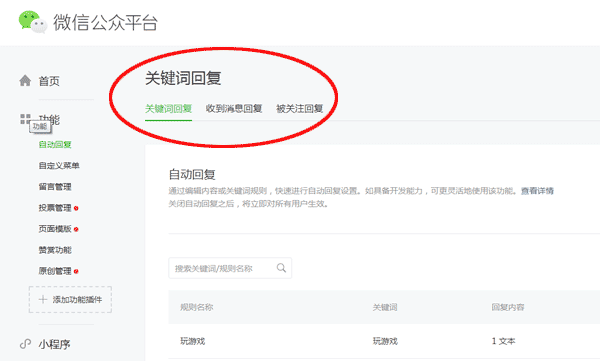Click the 1 文本 reply content cell
The width and height of the screenshot is (600, 361).
(503, 341)
